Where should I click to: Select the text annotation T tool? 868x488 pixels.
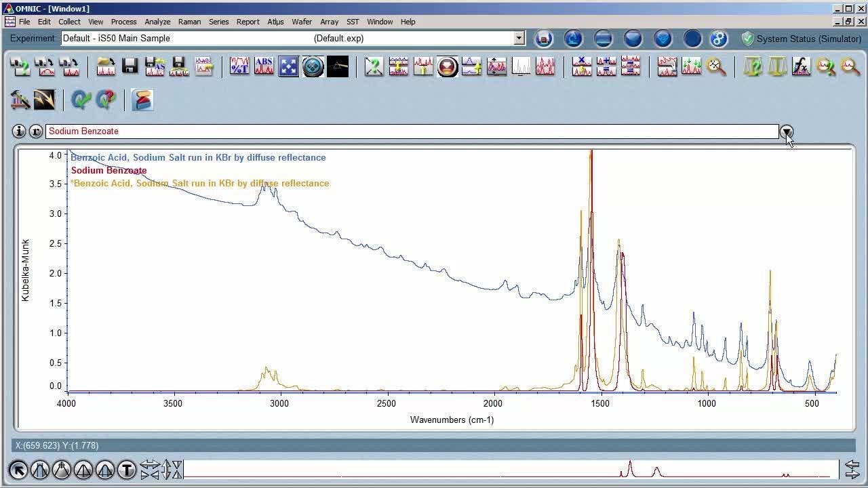(127, 469)
